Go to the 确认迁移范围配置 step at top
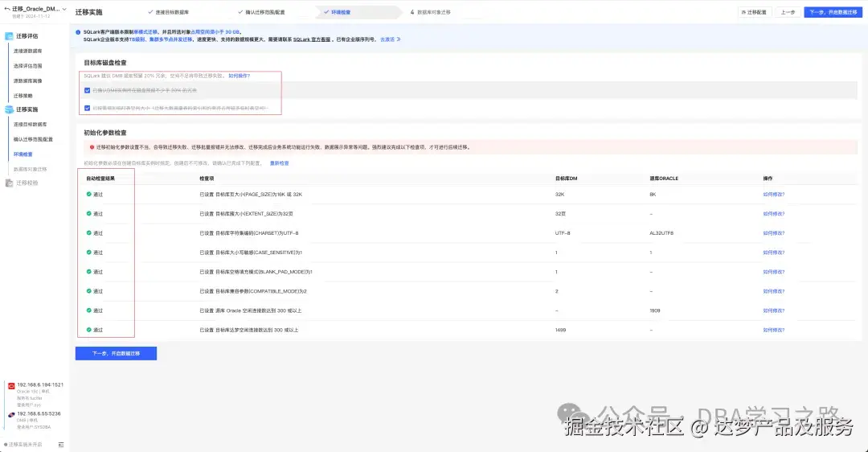 pyautogui.click(x=261, y=12)
